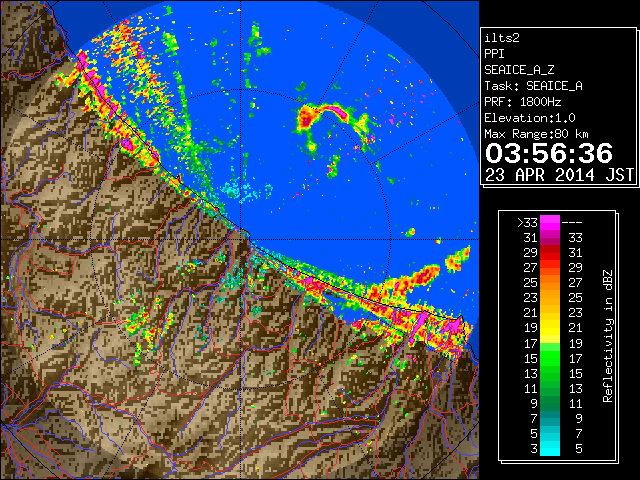Pick the magenta swatch beside '>33'

550,223
